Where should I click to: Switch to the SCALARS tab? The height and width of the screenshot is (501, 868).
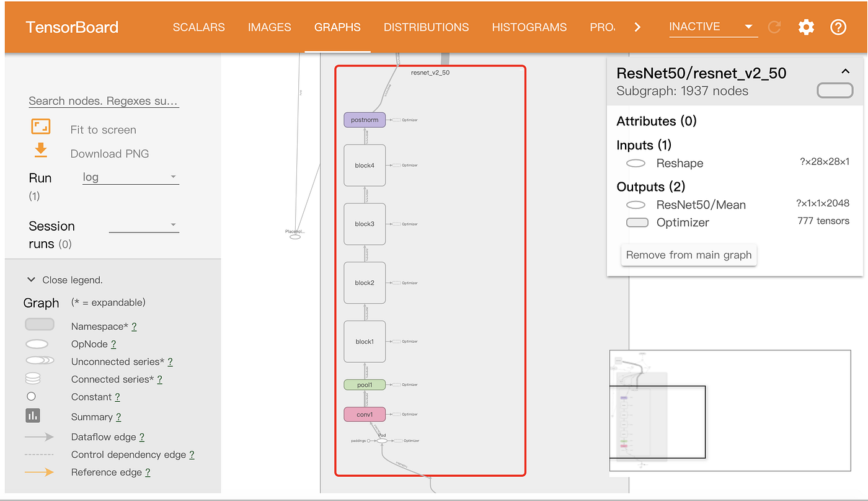(198, 27)
